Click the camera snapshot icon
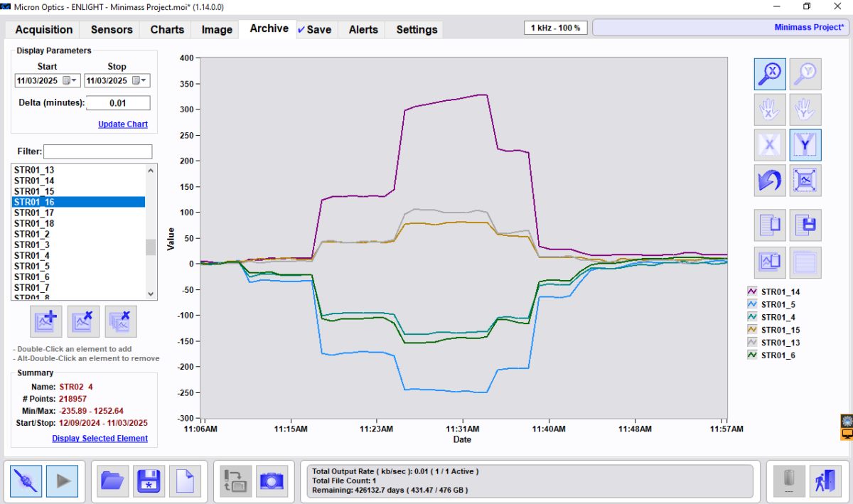This screenshot has width=853, height=504. coord(272,481)
